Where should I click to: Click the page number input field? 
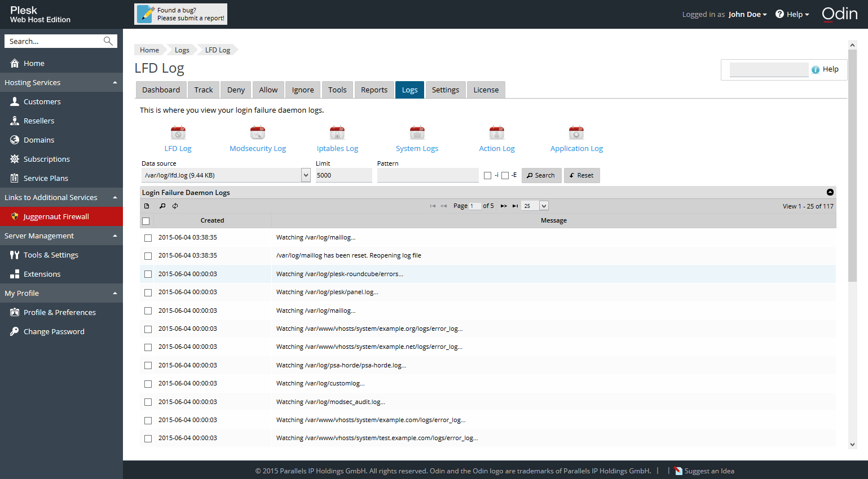(x=475, y=206)
